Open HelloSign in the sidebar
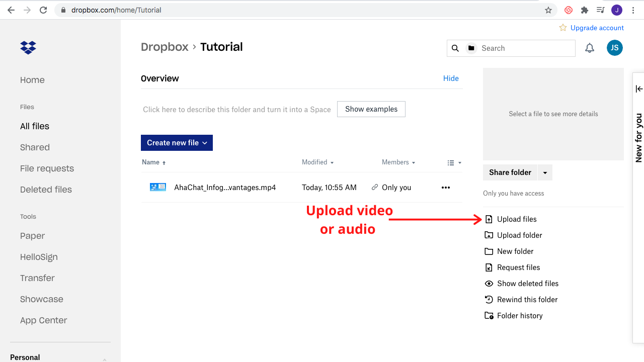The image size is (644, 362). [39, 257]
